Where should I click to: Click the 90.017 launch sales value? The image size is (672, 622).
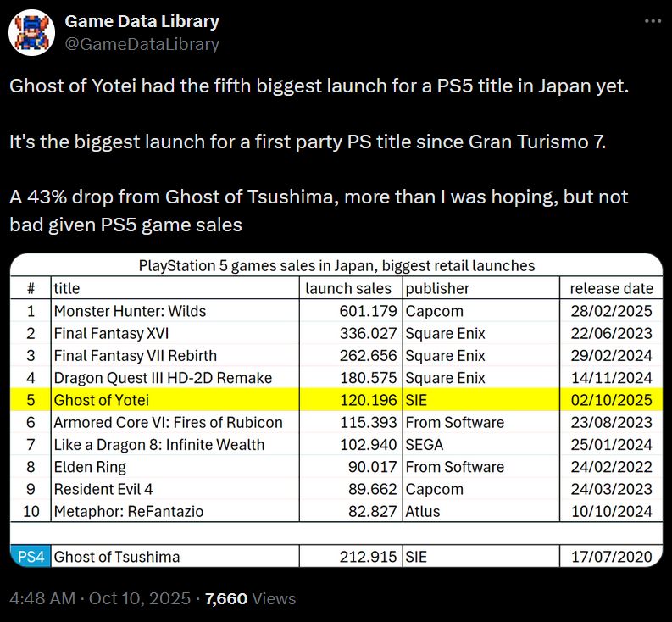372,467
